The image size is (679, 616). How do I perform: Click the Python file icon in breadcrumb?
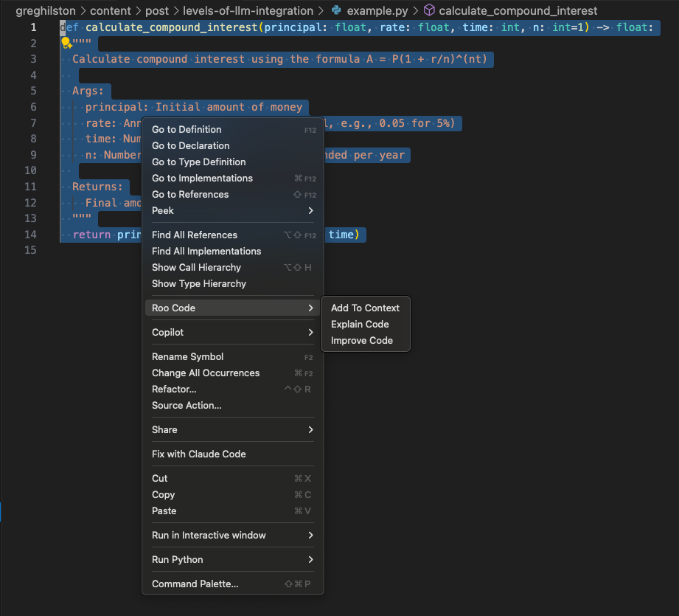pyautogui.click(x=336, y=10)
